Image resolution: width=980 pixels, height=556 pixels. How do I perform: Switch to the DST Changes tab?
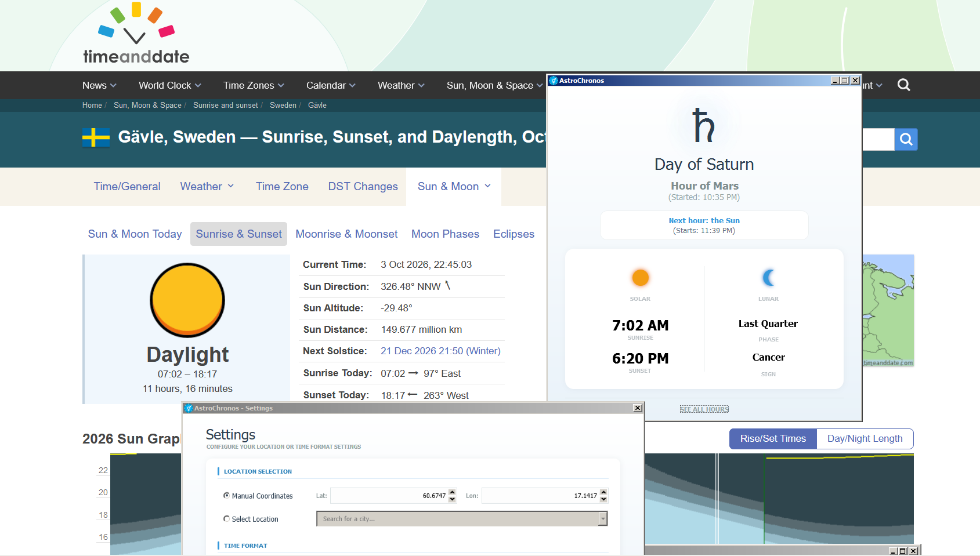click(x=363, y=187)
